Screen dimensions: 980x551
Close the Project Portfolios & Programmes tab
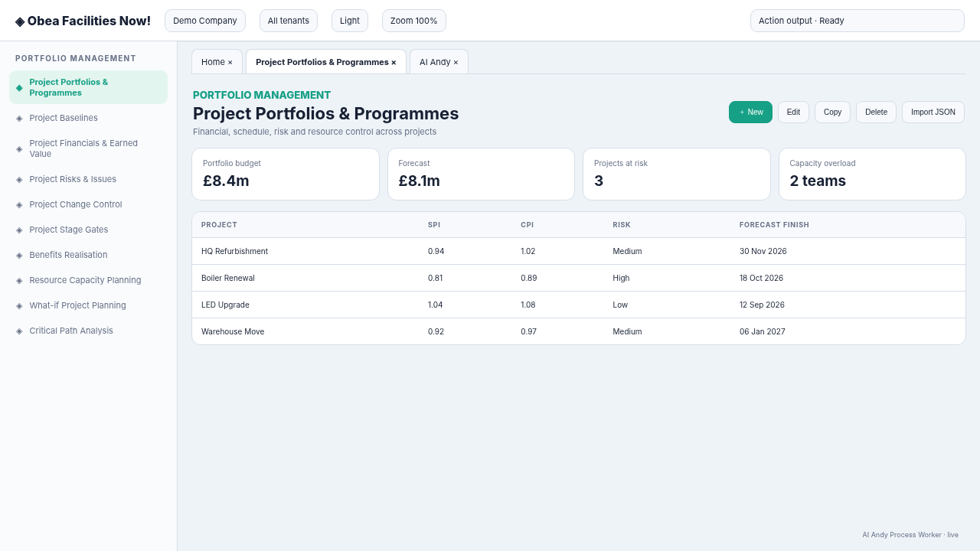pyautogui.click(x=394, y=63)
